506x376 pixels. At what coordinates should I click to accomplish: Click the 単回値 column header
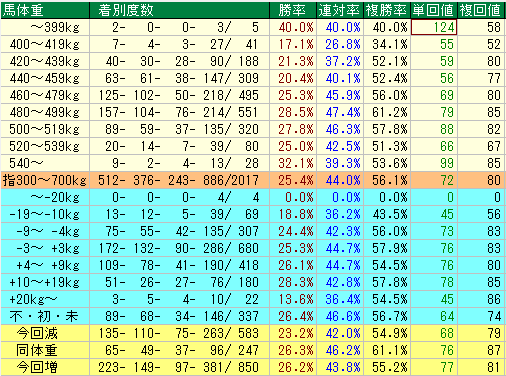(434, 10)
